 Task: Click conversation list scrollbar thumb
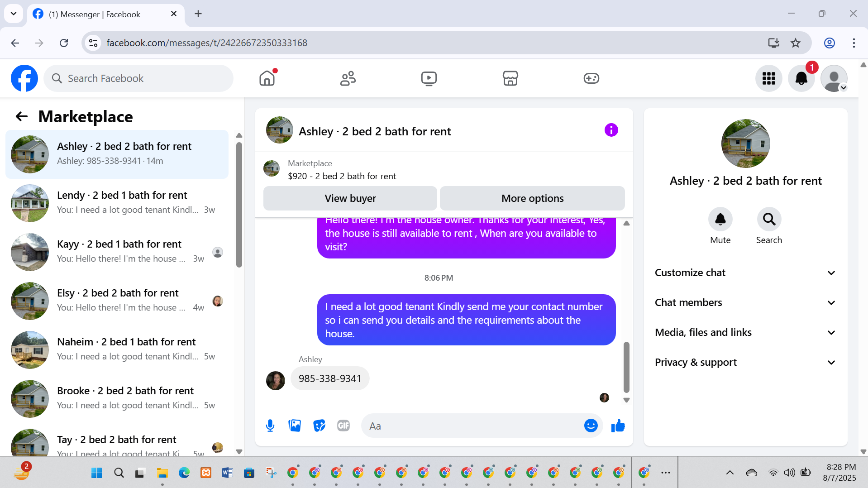pos(239,205)
